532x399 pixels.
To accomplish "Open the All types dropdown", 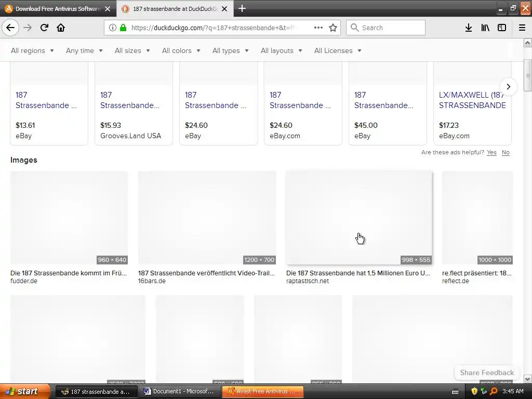I will click(x=230, y=50).
